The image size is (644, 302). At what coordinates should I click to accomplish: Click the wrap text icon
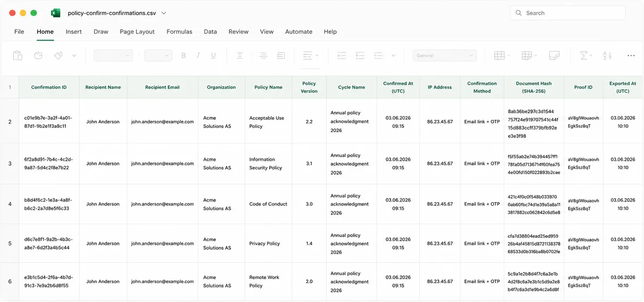281,55
